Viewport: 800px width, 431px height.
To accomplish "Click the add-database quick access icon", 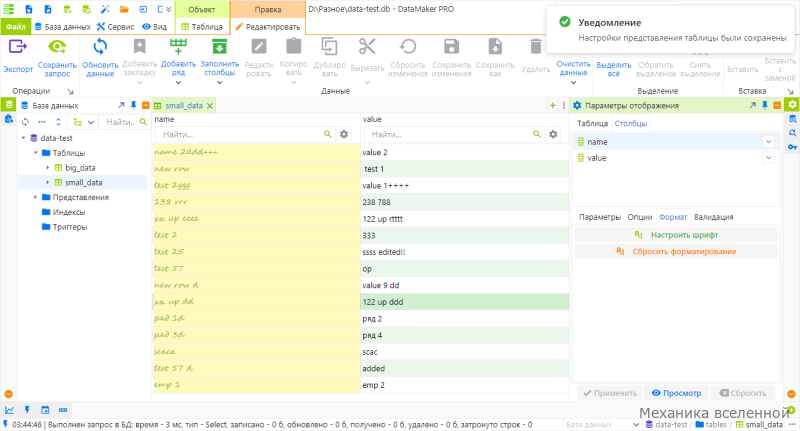I will [x=67, y=9].
